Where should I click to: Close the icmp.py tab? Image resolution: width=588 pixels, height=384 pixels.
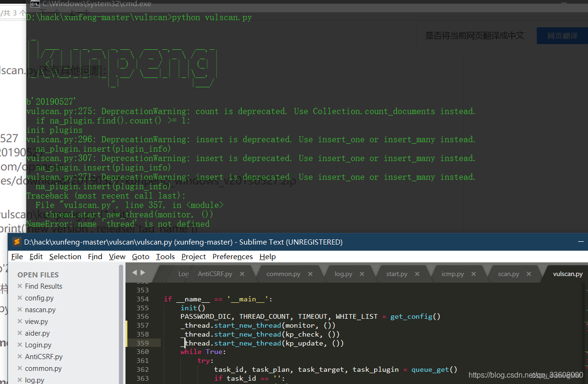tap(474, 274)
